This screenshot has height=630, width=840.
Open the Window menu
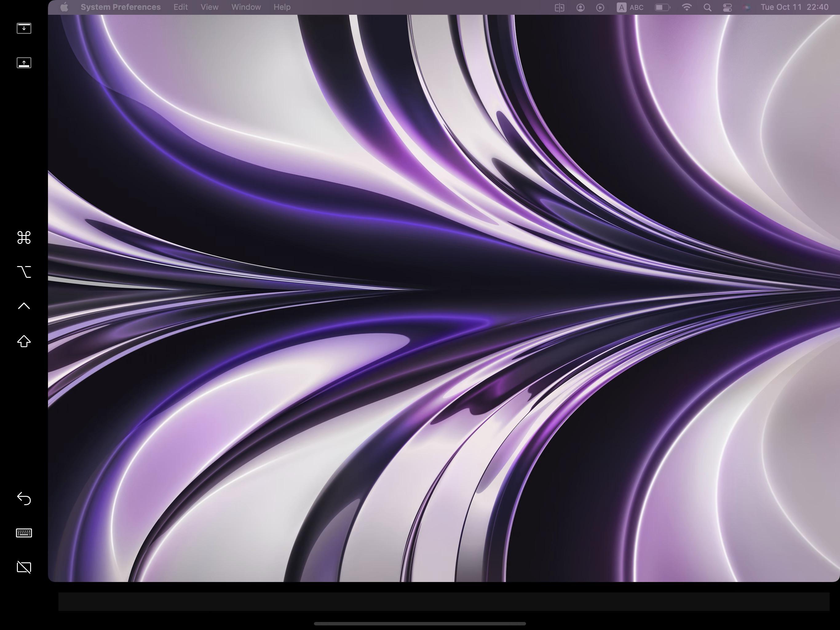(x=246, y=7)
